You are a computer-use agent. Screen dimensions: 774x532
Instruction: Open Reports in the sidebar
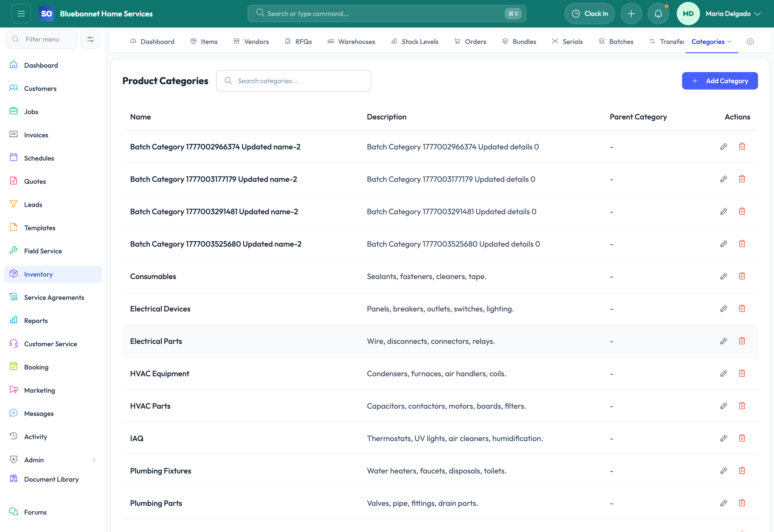[53, 321]
